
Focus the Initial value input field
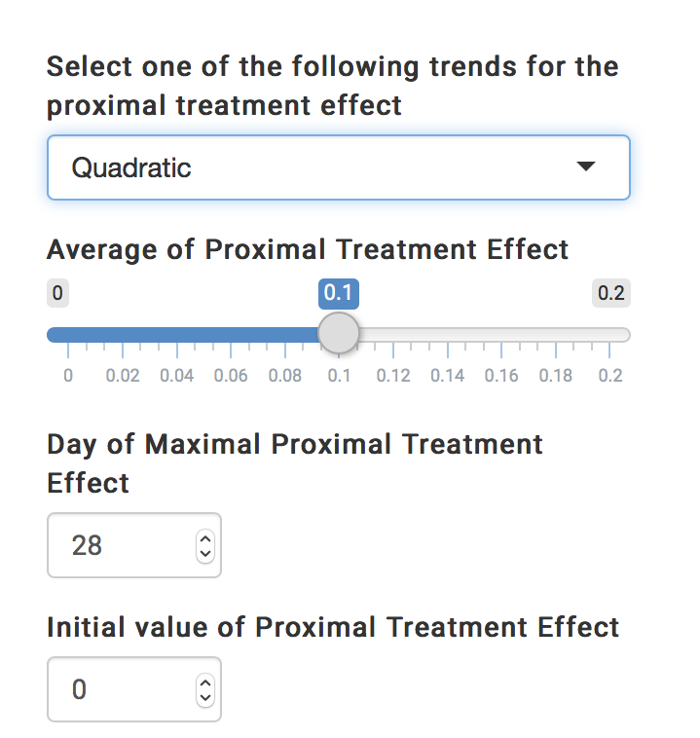[117, 689]
